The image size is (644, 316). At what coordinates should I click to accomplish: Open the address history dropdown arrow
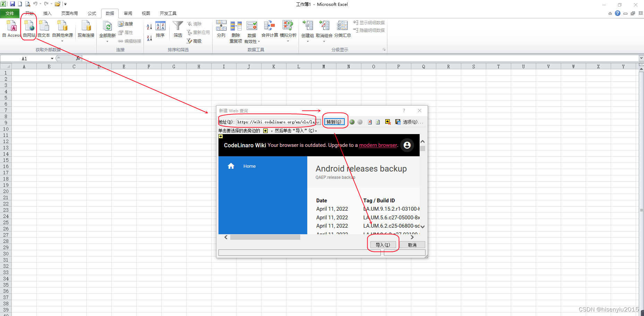(318, 122)
